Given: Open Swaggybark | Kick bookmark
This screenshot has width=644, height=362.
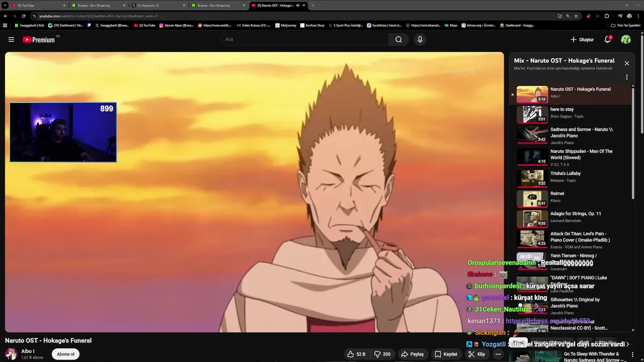Looking at the screenshot, I should pyautogui.click(x=29, y=25).
